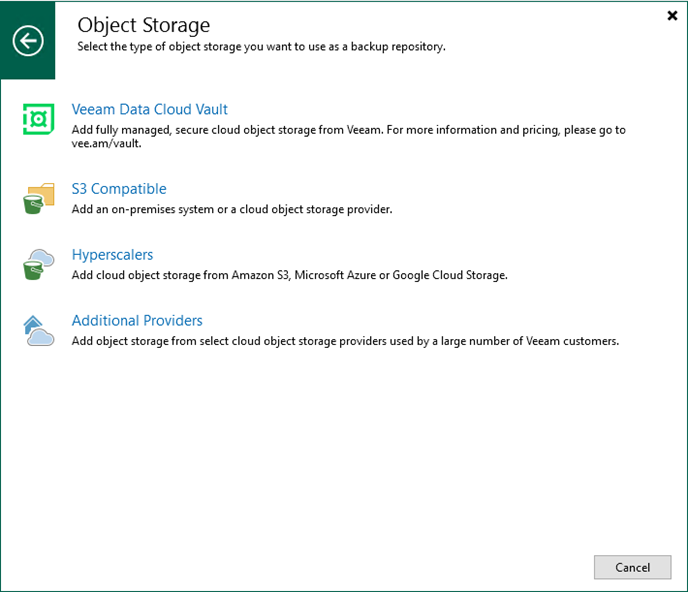Viewport: 688px width, 592px height.
Task: Open the Additional Providers title link
Action: tap(137, 321)
